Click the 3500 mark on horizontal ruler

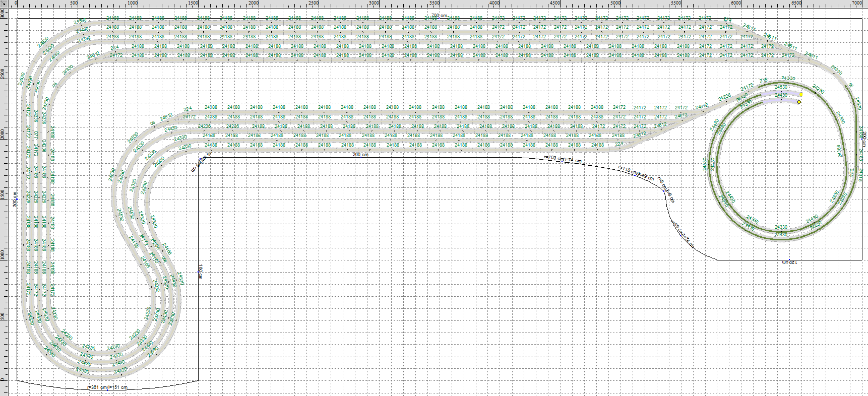pyautogui.click(x=434, y=3)
